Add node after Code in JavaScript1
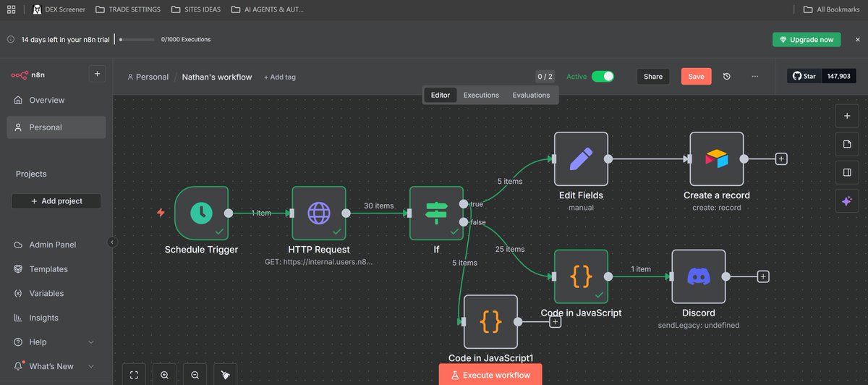This screenshot has height=385, width=868. pyautogui.click(x=555, y=322)
